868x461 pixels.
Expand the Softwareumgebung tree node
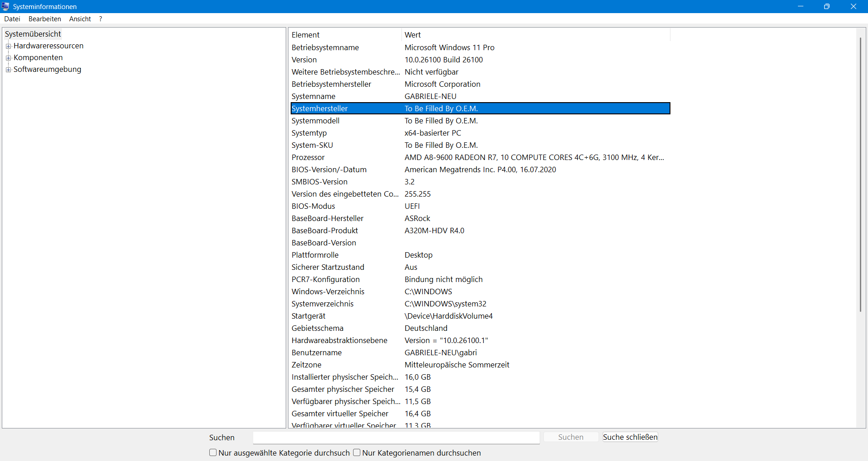pos(8,70)
